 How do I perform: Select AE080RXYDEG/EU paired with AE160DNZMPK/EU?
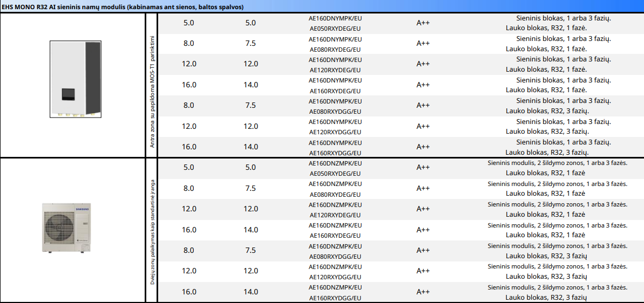pos(335,194)
